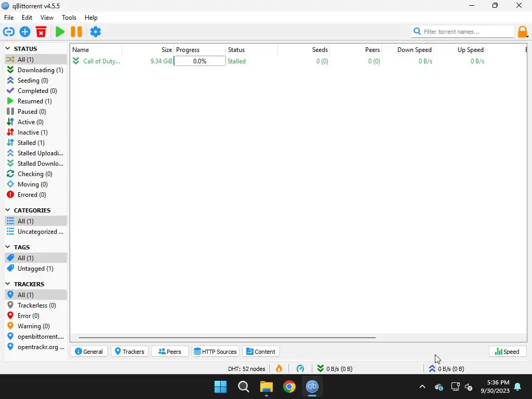Select tracker Error (0) filter
This screenshot has width=532, height=399.
tap(36, 316)
